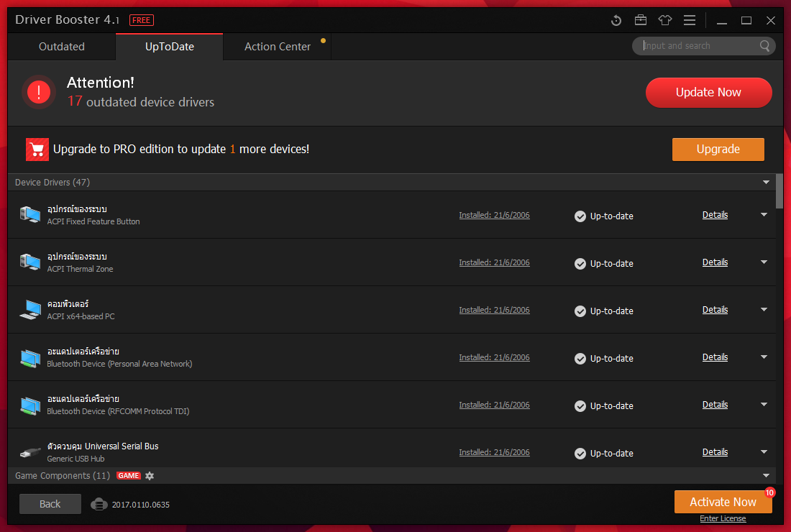Open Details for ACPI x64-based PC
This screenshot has height=532, width=791.
pos(715,310)
